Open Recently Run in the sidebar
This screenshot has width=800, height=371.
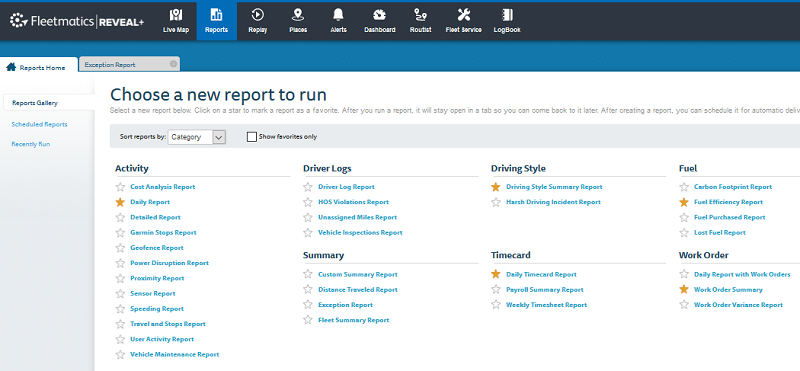coord(31,144)
